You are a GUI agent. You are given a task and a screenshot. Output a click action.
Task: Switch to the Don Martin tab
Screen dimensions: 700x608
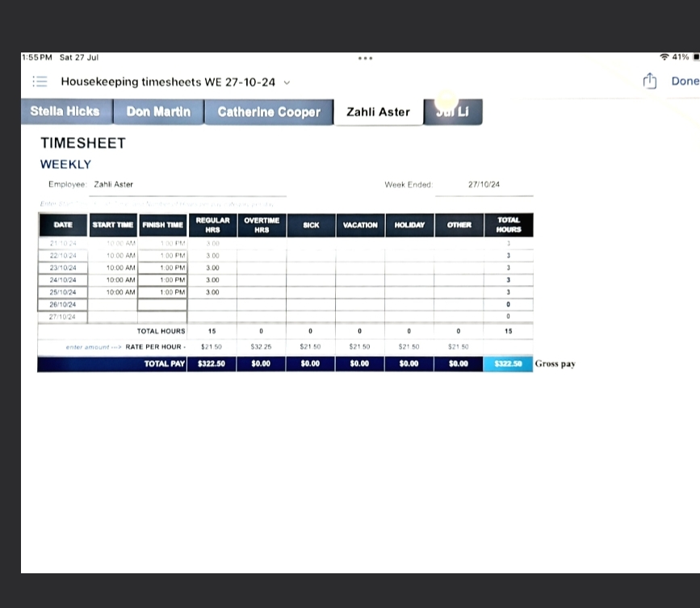[x=158, y=111]
